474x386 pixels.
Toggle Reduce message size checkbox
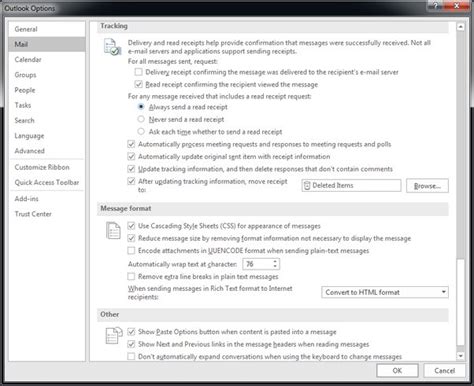tap(131, 238)
